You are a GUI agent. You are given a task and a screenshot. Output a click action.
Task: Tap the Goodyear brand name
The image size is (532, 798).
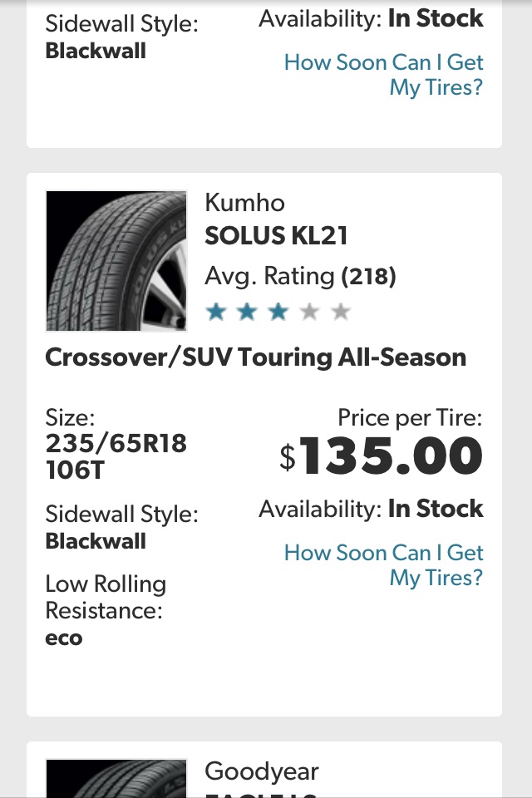pos(262,771)
